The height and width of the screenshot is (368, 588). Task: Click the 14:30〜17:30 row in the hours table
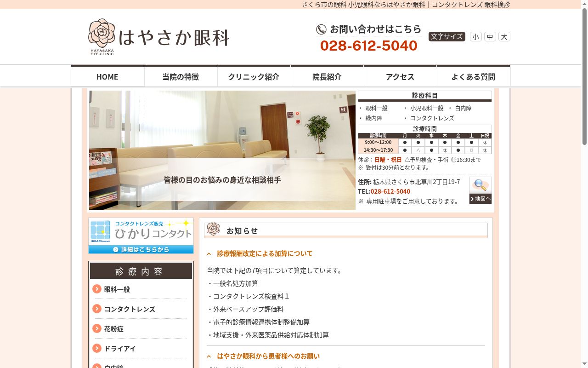425,150
